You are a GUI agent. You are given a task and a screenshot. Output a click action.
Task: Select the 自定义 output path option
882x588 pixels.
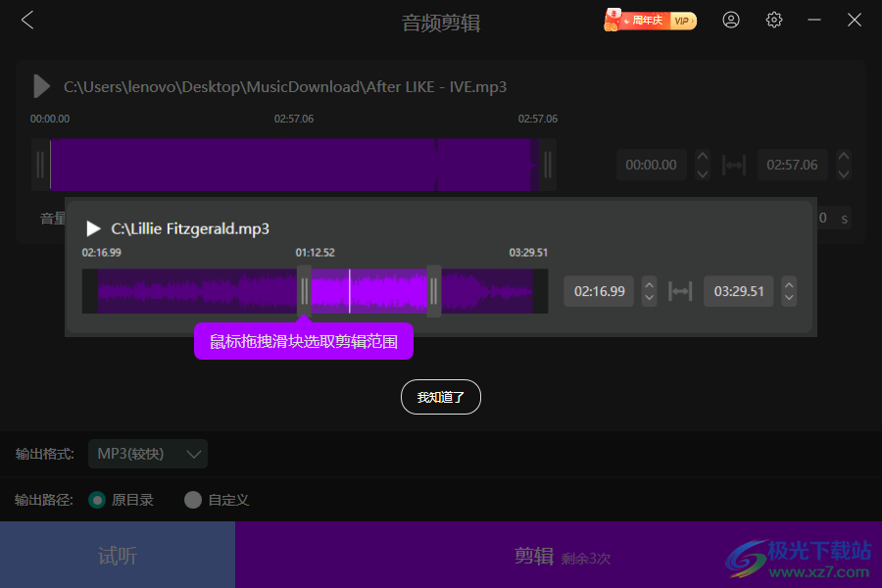tap(192, 500)
